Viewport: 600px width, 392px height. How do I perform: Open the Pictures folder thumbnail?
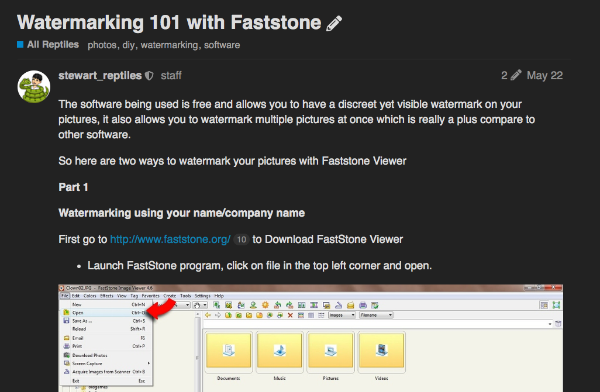[x=331, y=353]
